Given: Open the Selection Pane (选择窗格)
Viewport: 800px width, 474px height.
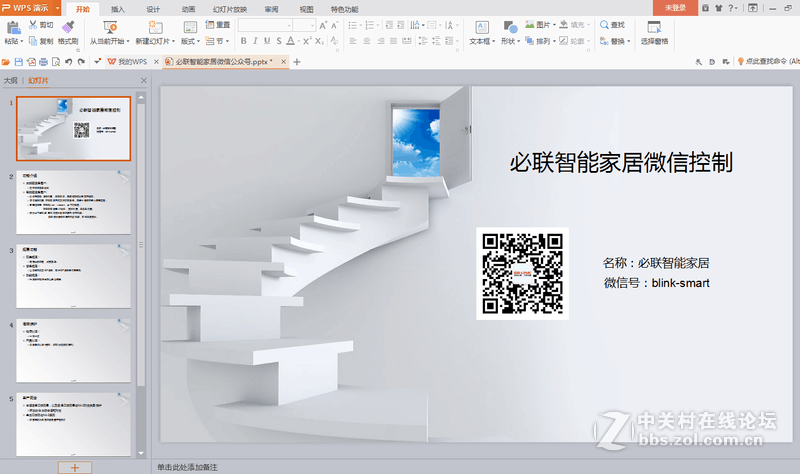Looking at the screenshot, I should pyautogui.click(x=654, y=33).
